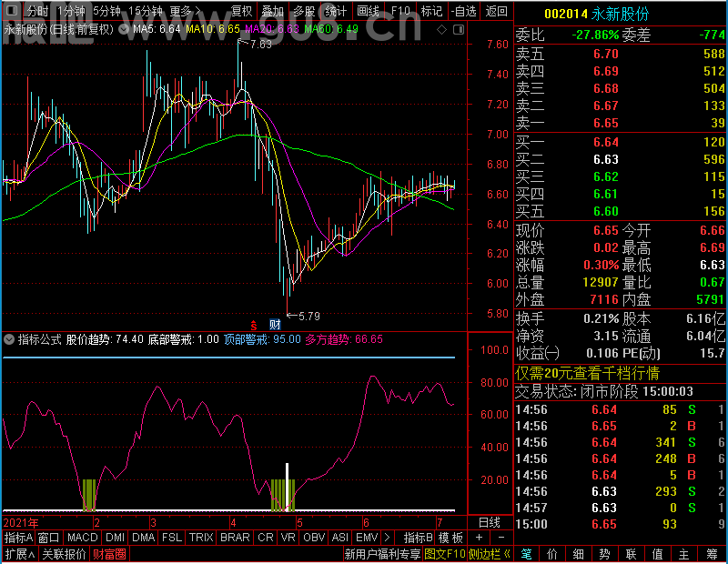Click 仅需20元查看千档行情 promotion link
The image size is (728, 564).
click(x=587, y=373)
